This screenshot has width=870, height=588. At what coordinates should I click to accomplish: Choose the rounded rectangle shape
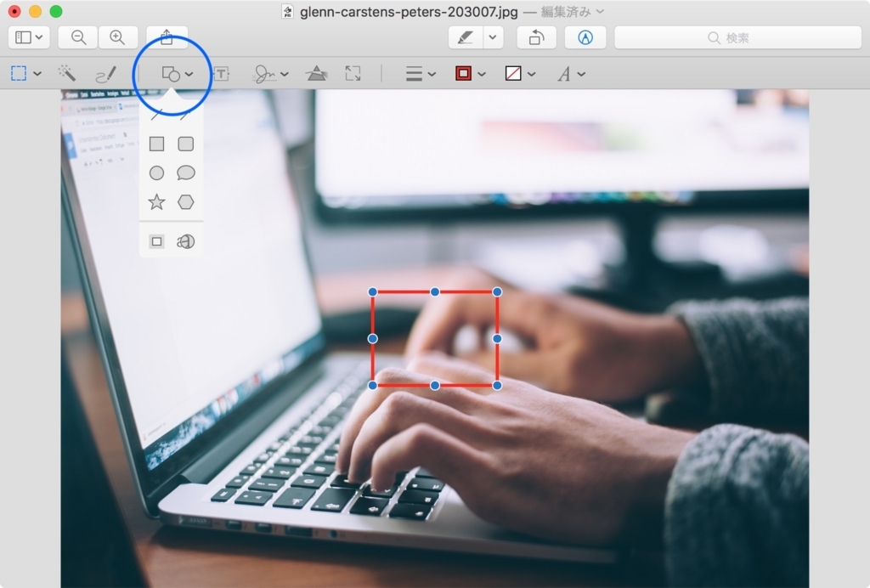coord(186,144)
